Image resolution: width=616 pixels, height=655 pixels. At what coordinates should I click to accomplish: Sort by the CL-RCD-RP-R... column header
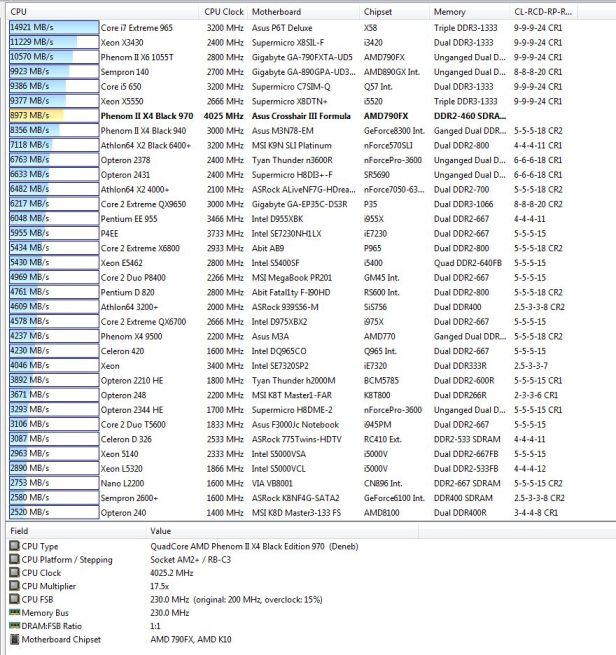[x=543, y=12]
